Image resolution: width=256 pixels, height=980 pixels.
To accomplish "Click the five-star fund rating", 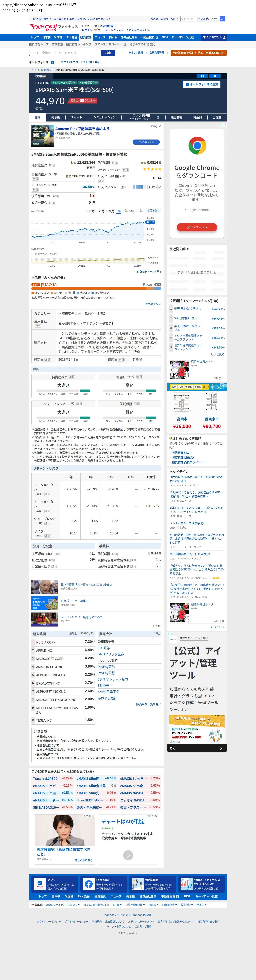I will point(152,169).
